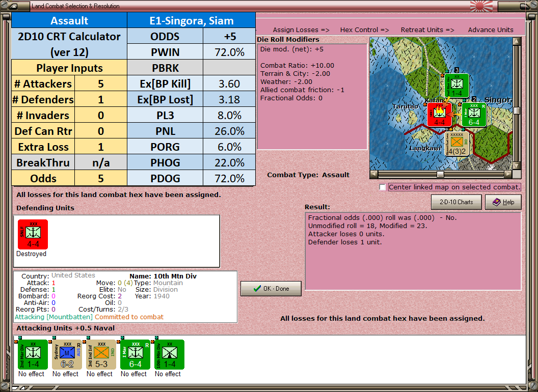The width and height of the screenshot is (538, 392).
Task: Click the green 1-4 counter on map
Action: (456, 86)
